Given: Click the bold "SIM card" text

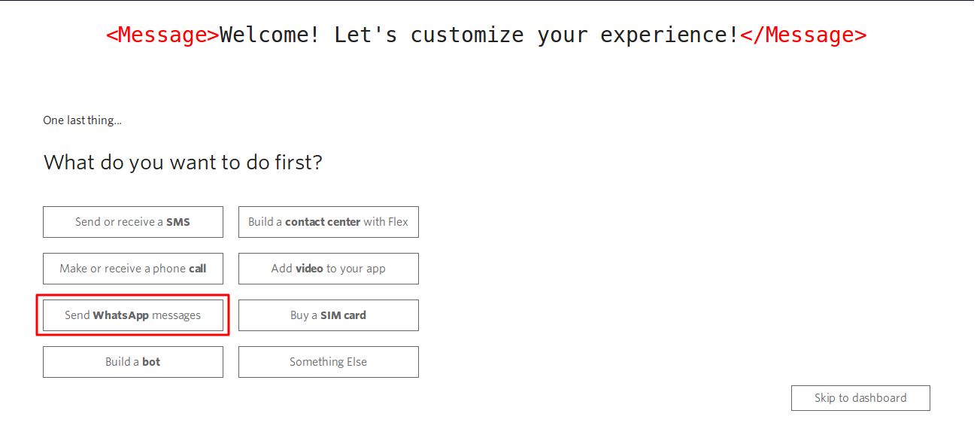Looking at the screenshot, I should click(x=343, y=315).
